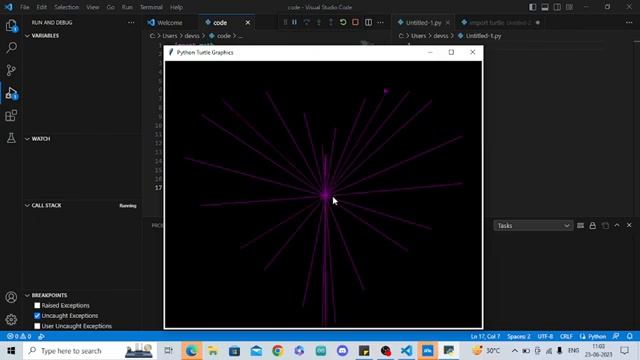Open the Tasks output dropdown
Image resolution: width=640 pixels, height=360 pixels.
point(533,226)
